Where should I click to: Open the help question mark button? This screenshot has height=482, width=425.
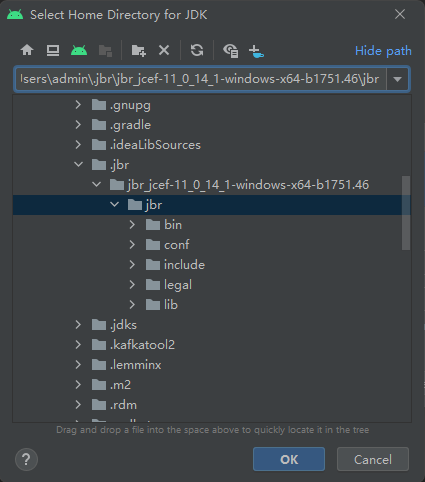click(x=26, y=459)
